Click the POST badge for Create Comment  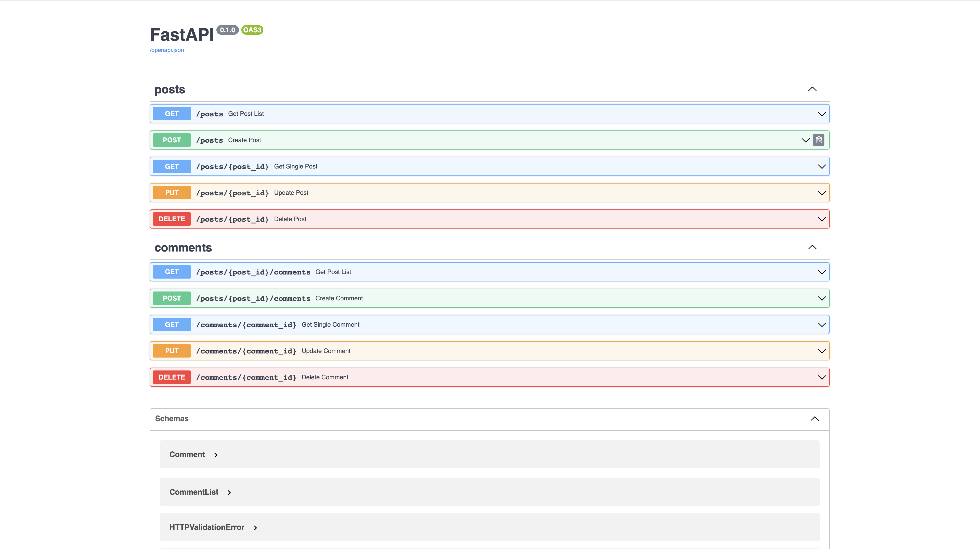172,298
